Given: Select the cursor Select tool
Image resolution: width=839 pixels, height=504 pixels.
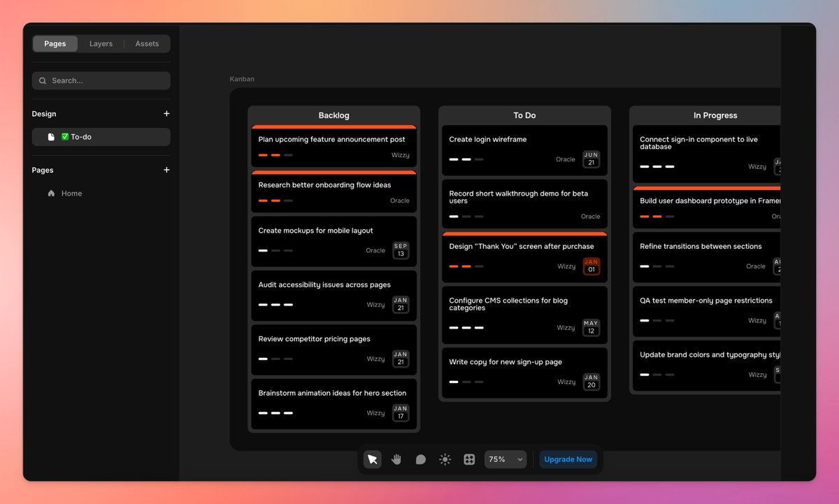Looking at the screenshot, I should click(373, 459).
